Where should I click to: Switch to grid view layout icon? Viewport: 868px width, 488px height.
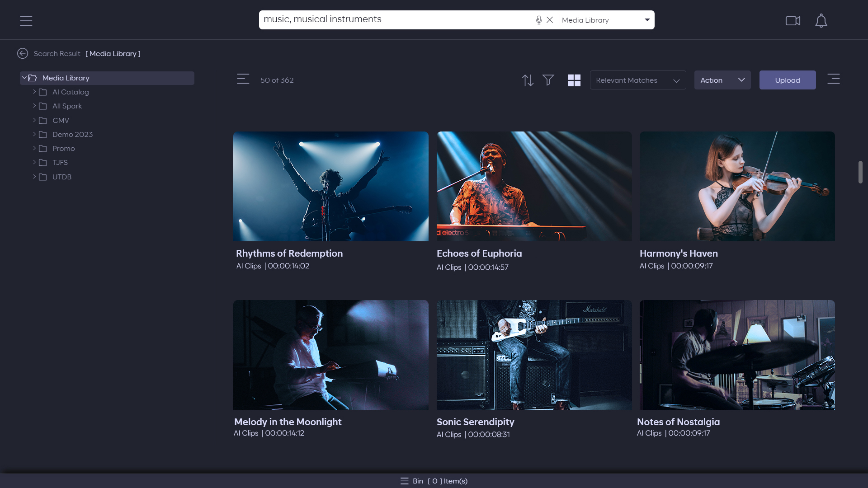coord(574,80)
